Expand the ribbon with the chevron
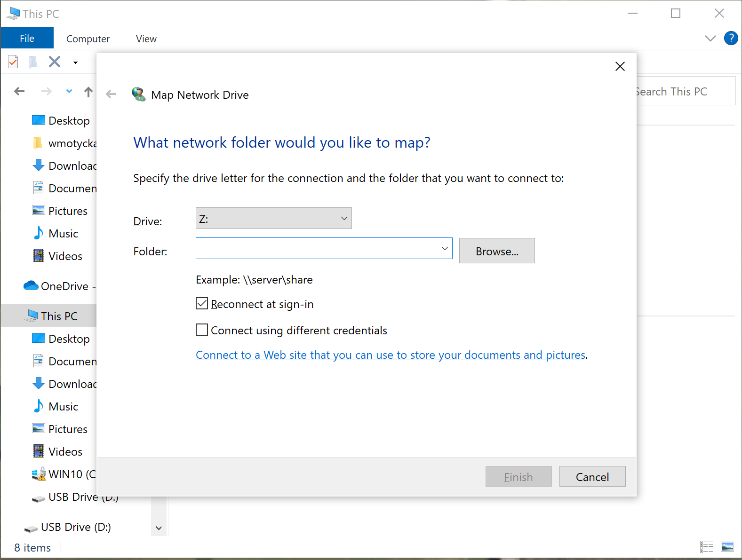This screenshot has height=560, width=742. (x=710, y=38)
